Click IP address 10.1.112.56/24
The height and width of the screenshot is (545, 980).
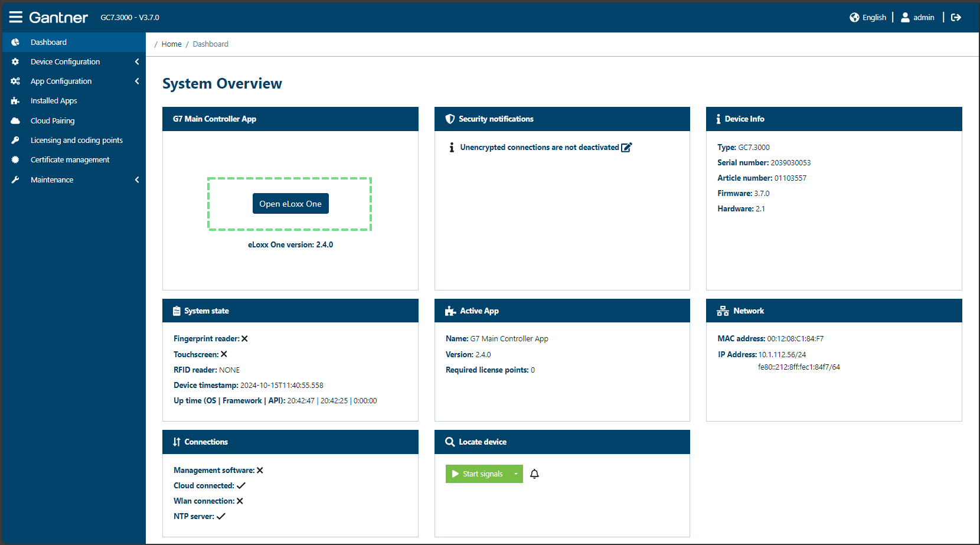pyautogui.click(x=782, y=354)
